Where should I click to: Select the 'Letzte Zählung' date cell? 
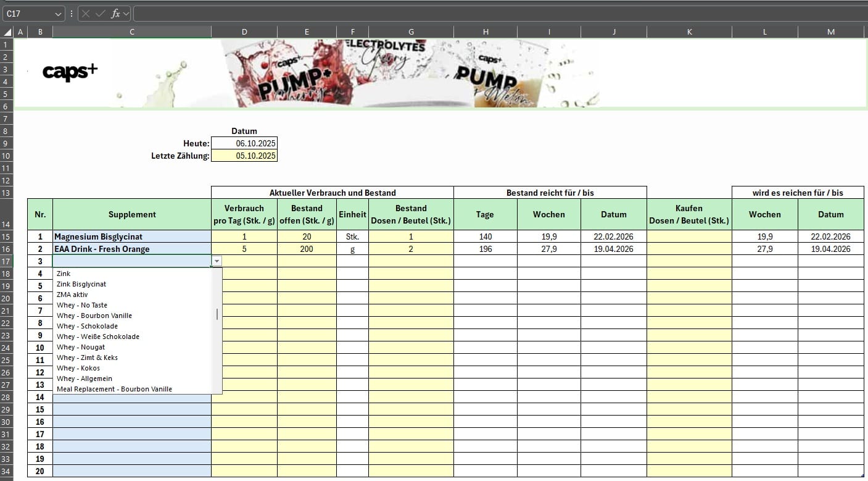pyautogui.click(x=244, y=156)
